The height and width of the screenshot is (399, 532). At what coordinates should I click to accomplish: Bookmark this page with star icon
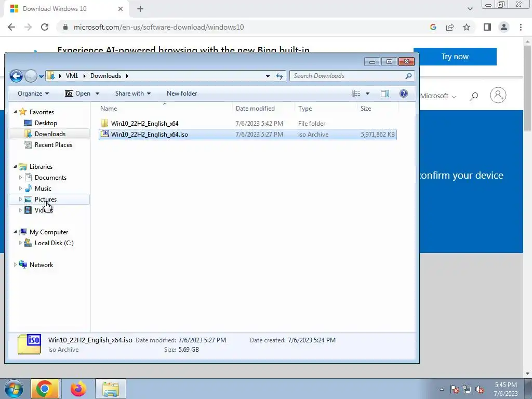(x=467, y=27)
